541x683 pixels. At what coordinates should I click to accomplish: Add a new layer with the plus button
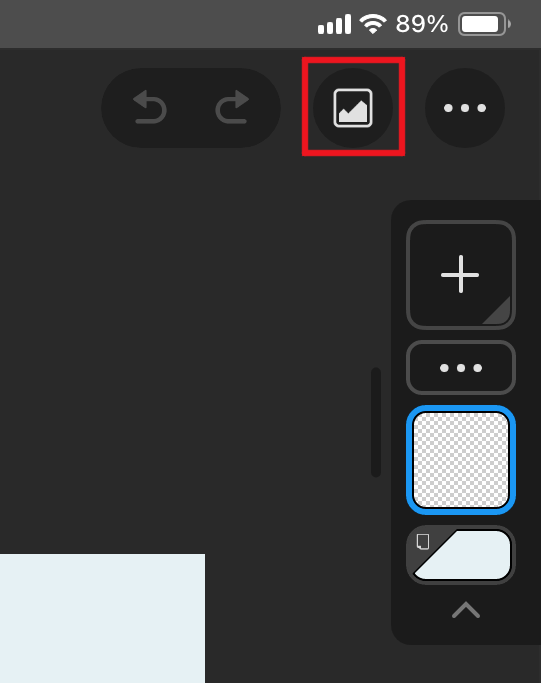pos(460,274)
